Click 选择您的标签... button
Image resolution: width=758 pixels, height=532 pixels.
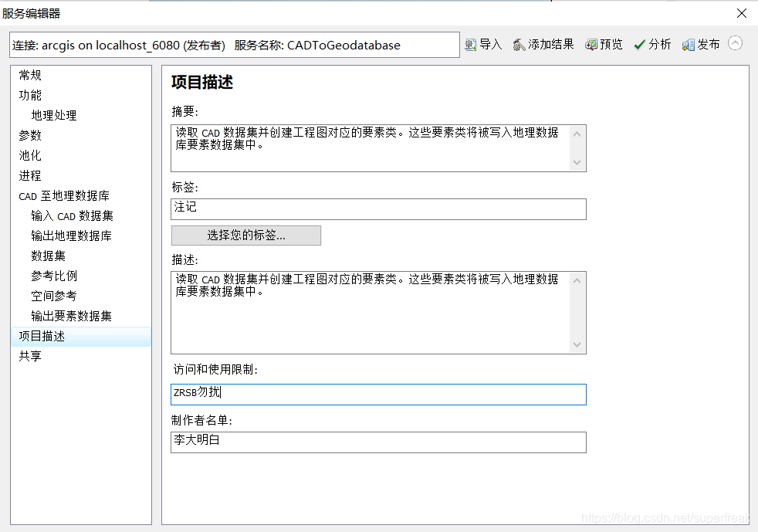pyautogui.click(x=246, y=236)
